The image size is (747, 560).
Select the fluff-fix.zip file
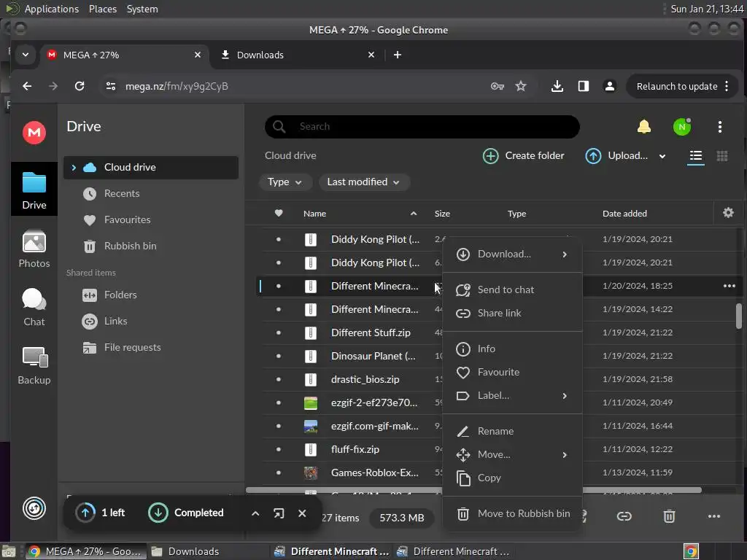(355, 449)
